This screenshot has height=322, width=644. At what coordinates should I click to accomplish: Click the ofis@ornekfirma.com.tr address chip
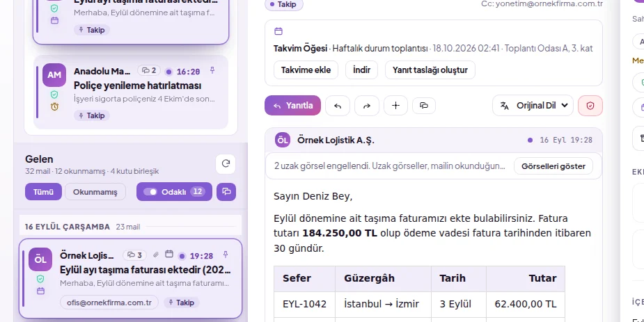(109, 303)
